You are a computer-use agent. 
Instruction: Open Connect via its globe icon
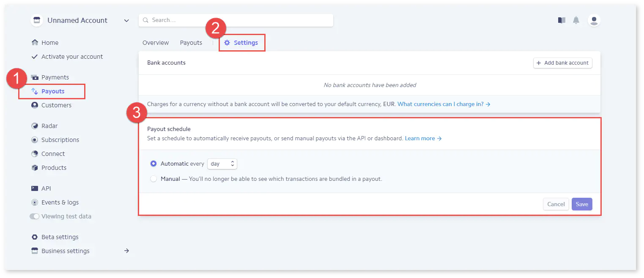(35, 154)
